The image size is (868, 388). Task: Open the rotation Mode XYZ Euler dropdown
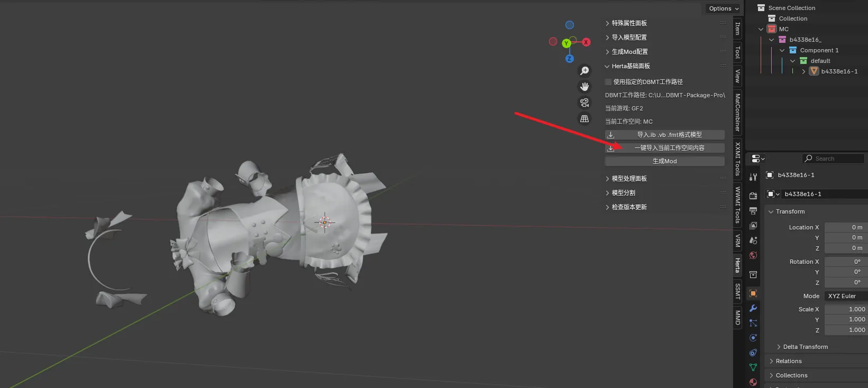point(846,296)
